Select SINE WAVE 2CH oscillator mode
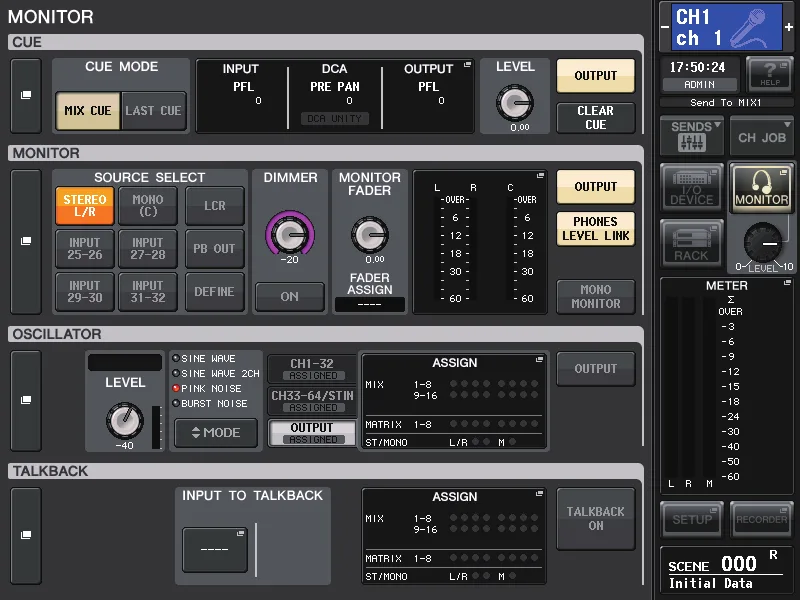The width and height of the screenshot is (800, 600). point(216,373)
